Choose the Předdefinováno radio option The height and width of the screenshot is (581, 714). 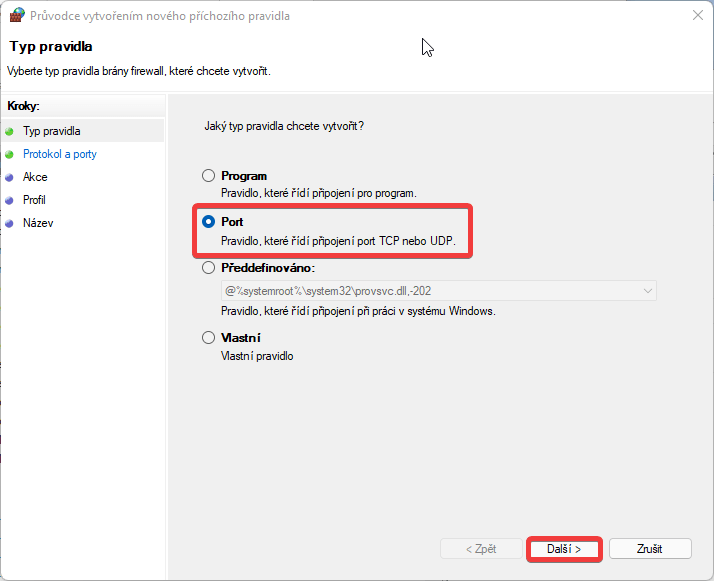(x=209, y=268)
